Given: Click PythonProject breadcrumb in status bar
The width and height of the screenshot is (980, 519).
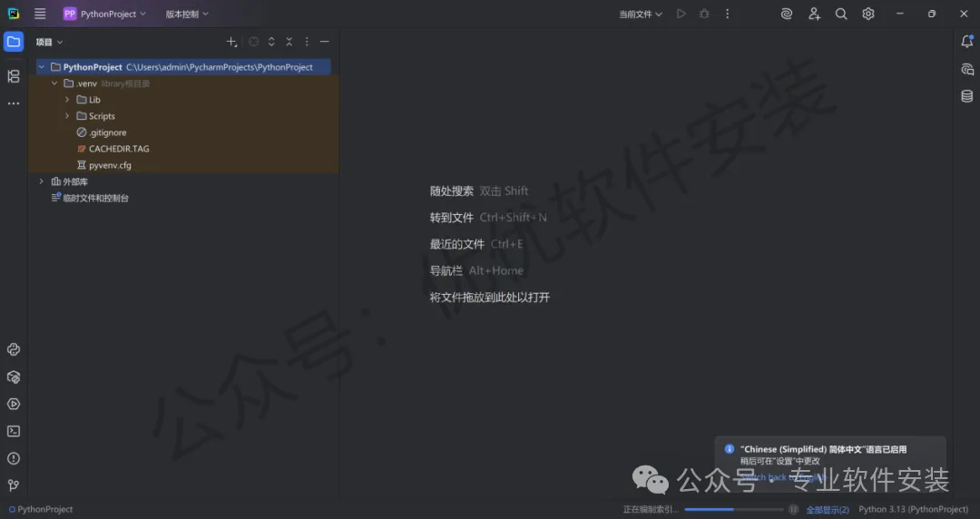Looking at the screenshot, I should point(41,509).
